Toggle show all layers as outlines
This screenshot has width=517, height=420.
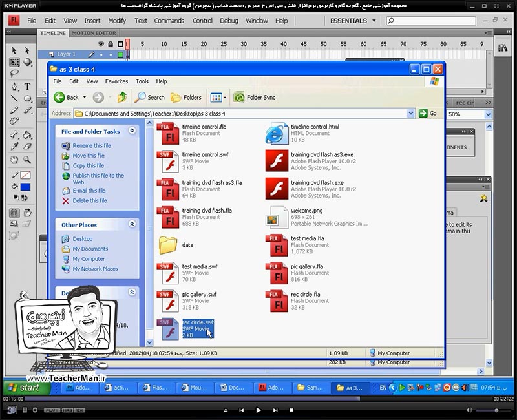(121, 44)
